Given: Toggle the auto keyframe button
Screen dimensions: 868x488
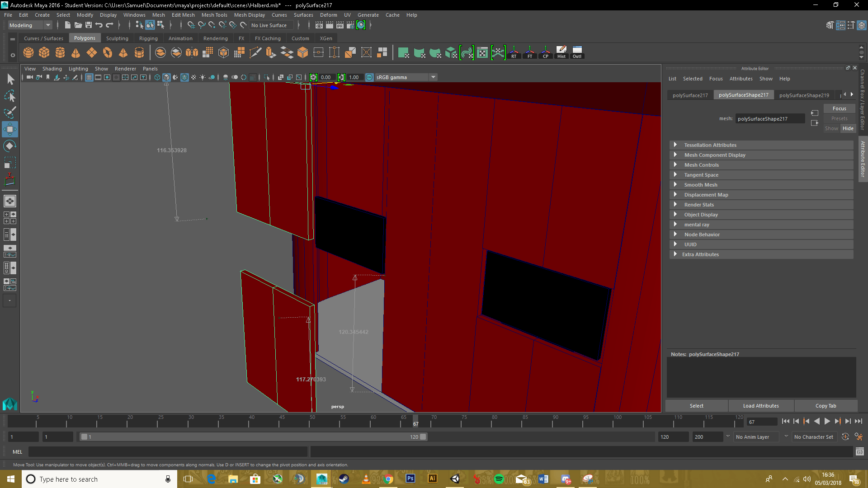Looking at the screenshot, I should click(x=845, y=437).
